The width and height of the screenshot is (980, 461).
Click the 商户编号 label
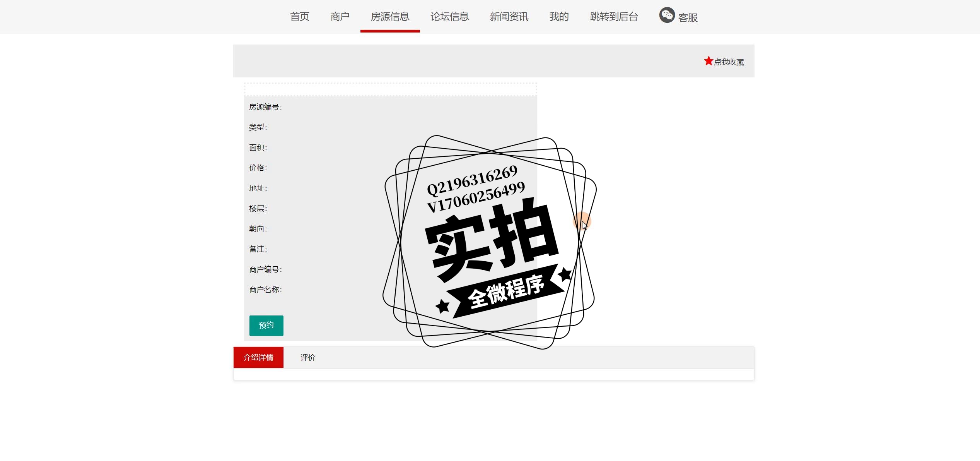[x=265, y=269]
